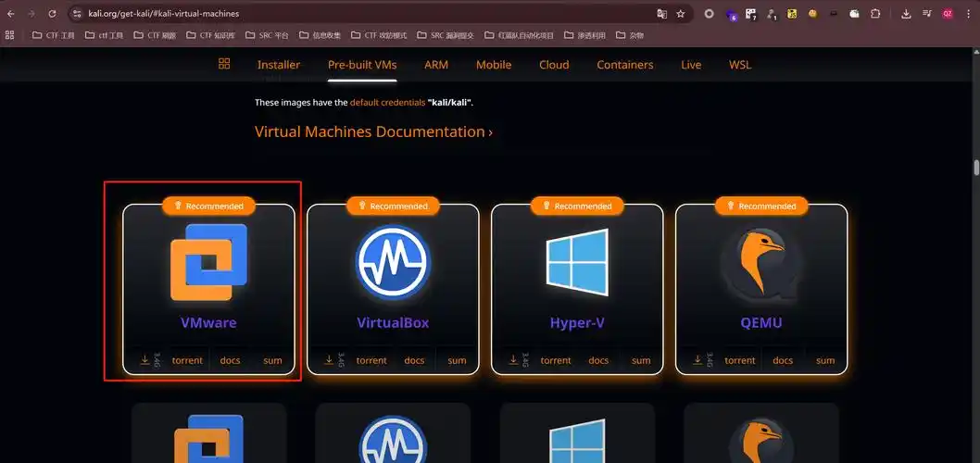Image resolution: width=980 pixels, height=463 pixels.
Task: Click the Hyper-V Windows logo
Action: pyautogui.click(x=576, y=262)
